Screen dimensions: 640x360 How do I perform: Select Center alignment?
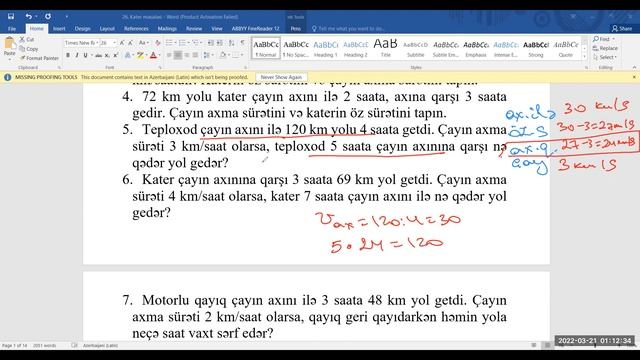click(x=178, y=55)
